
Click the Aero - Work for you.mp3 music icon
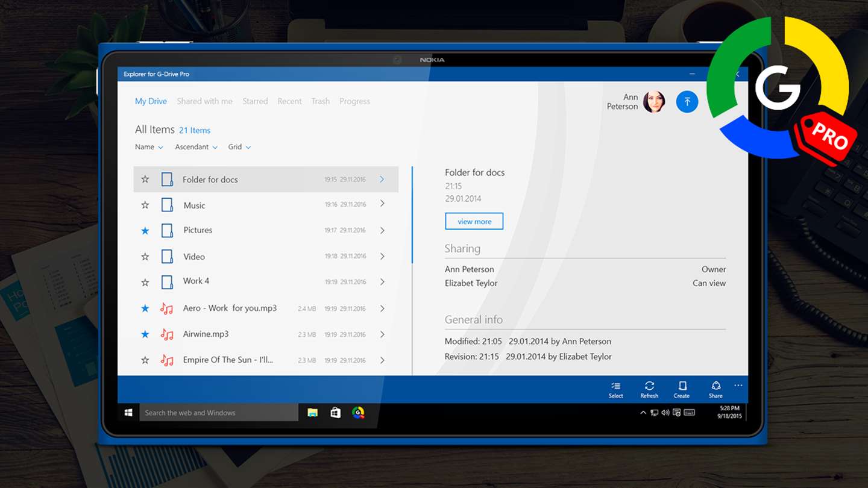point(167,308)
